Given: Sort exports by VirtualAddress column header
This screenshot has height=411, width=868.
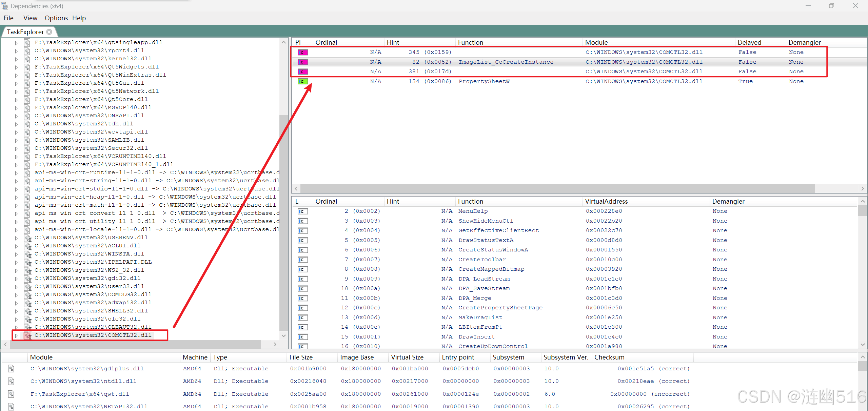Looking at the screenshot, I should click(606, 201).
